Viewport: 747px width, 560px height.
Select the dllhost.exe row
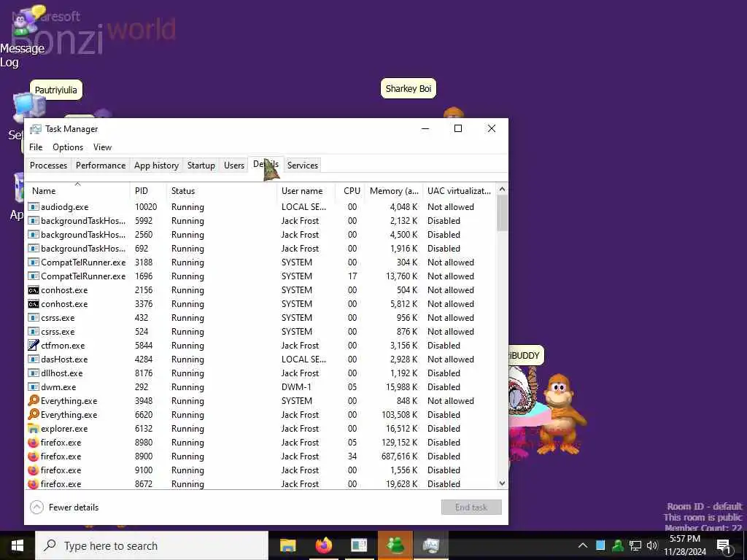[260, 373]
